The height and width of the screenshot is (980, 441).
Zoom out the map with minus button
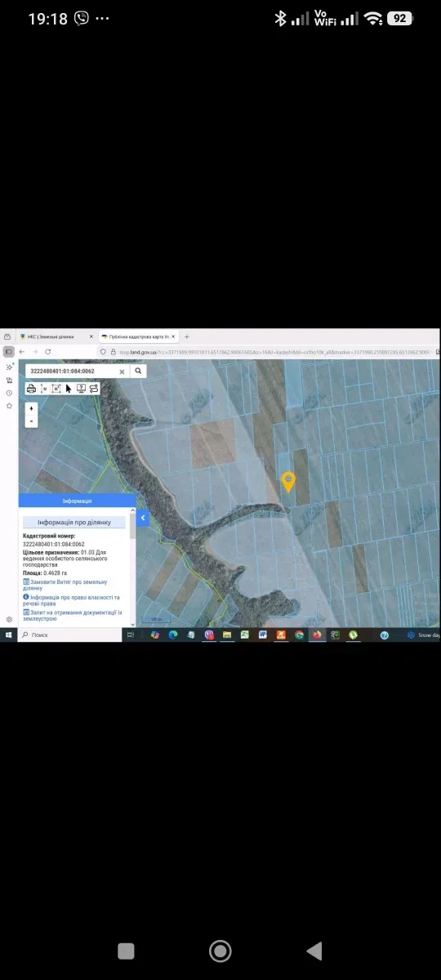[x=31, y=421]
